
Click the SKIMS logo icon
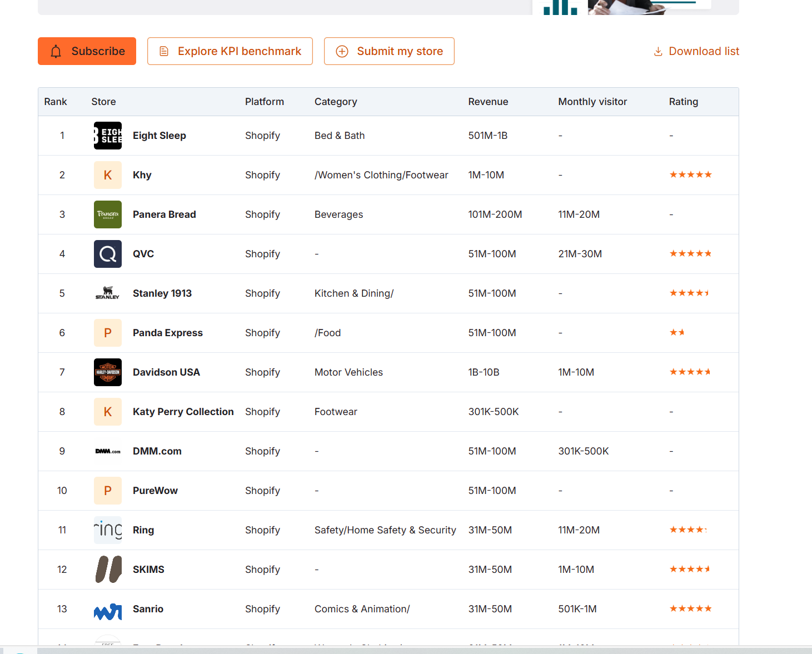[x=108, y=570]
